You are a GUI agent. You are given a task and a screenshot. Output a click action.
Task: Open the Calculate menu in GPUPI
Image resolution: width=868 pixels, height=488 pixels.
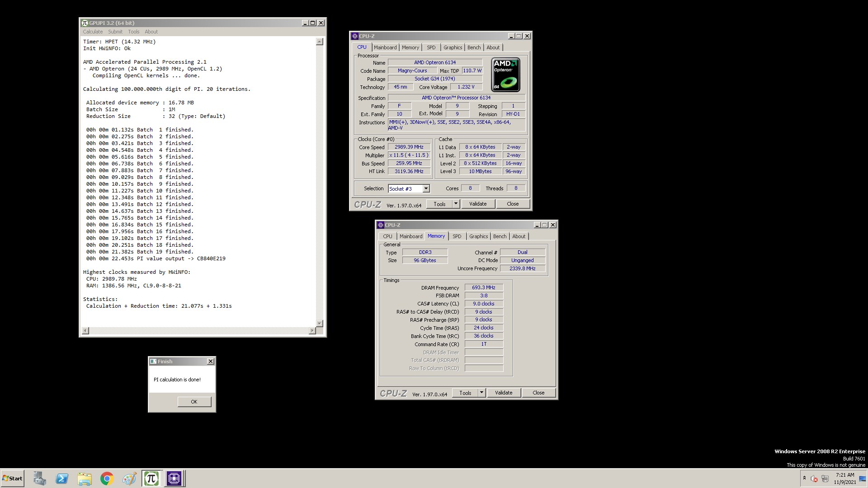pos(93,32)
